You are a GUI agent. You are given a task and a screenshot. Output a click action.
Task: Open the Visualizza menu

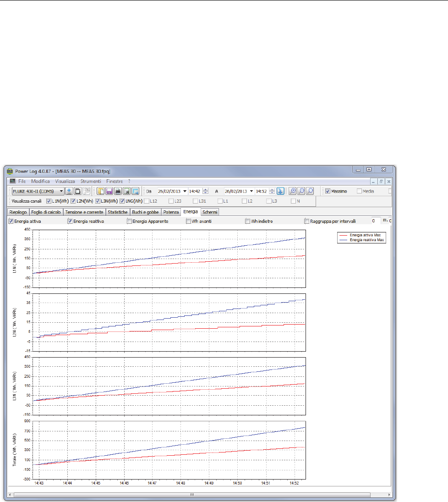65,181
